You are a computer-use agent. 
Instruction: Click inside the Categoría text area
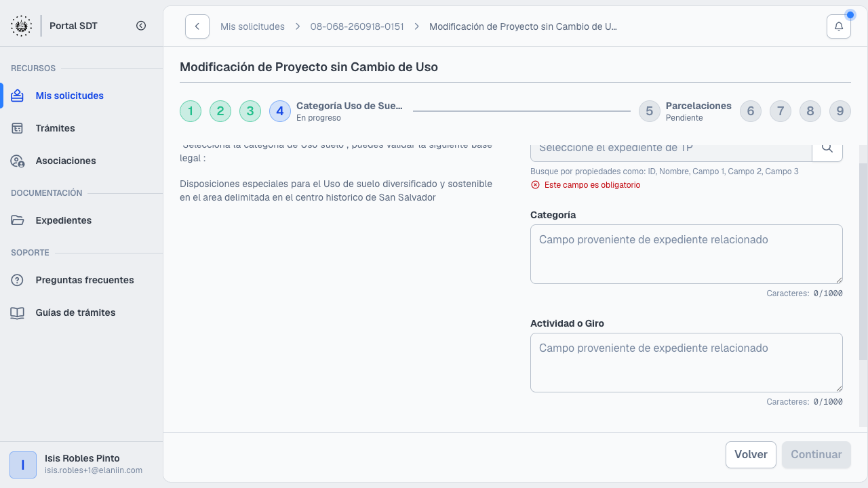pos(686,254)
